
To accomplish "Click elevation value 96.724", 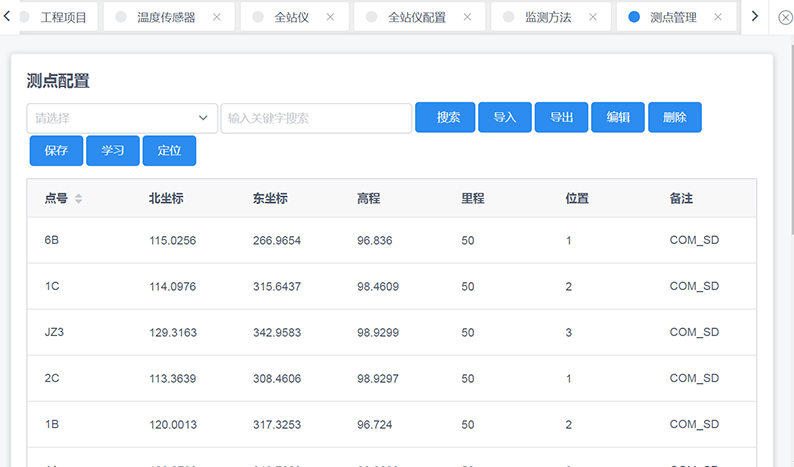I will [x=375, y=425].
